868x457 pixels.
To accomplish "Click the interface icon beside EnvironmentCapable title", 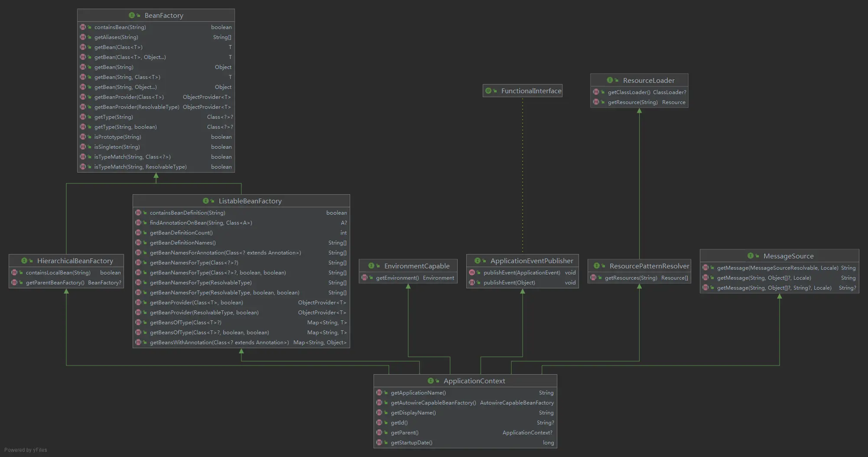I will [x=371, y=266].
